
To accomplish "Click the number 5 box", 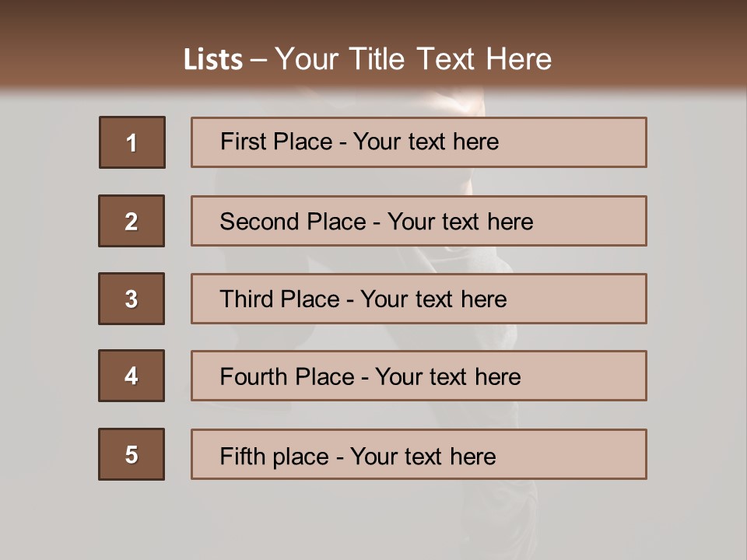I will click(x=132, y=454).
